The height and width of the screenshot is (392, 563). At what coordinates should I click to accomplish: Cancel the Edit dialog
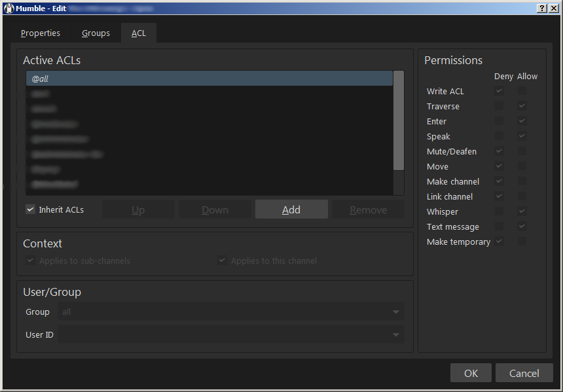(524, 373)
